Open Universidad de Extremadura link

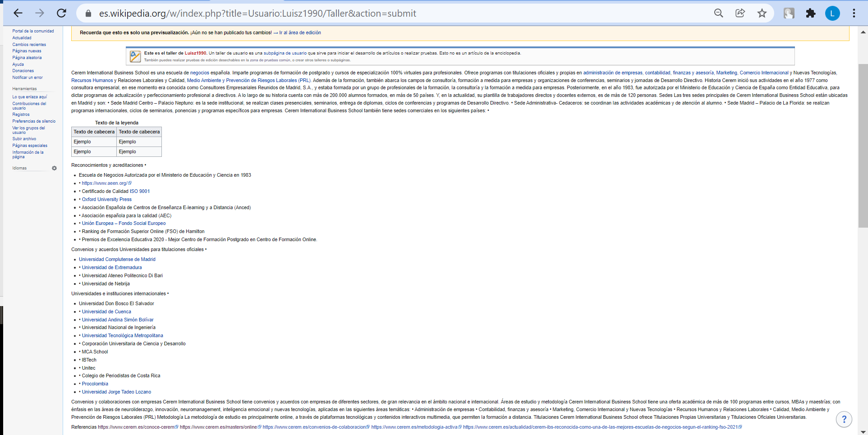tap(112, 267)
